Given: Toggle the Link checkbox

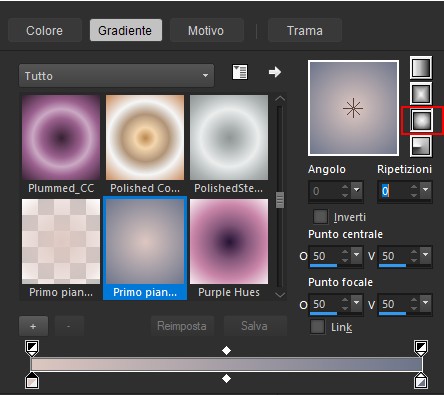Looking at the screenshot, I should click(x=317, y=327).
